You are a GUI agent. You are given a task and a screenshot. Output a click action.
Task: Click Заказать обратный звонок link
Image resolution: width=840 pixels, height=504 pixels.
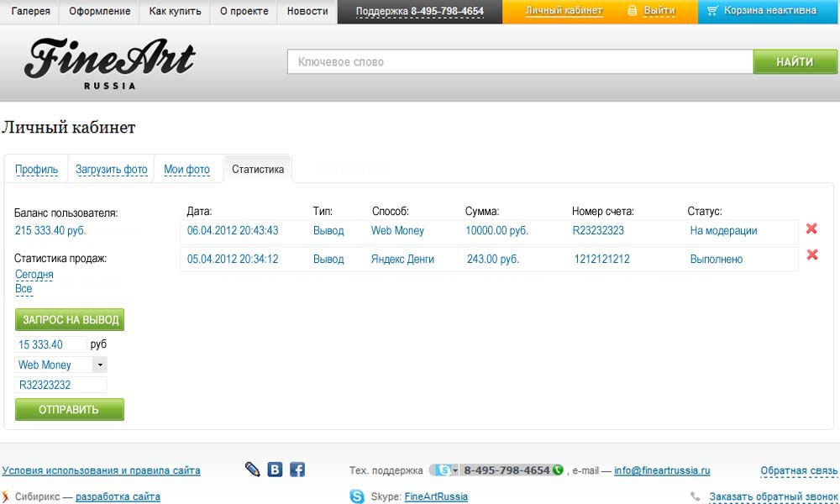(773, 496)
